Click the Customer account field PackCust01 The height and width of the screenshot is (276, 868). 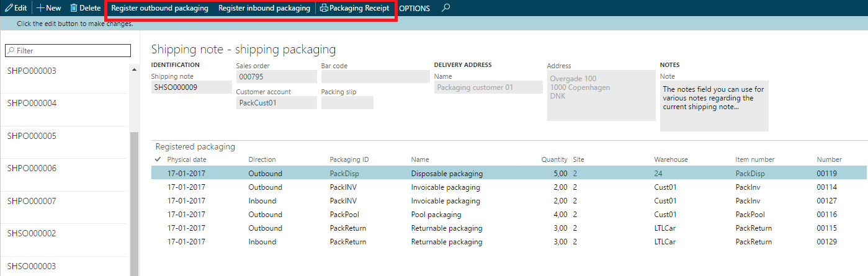pos(276,103)
